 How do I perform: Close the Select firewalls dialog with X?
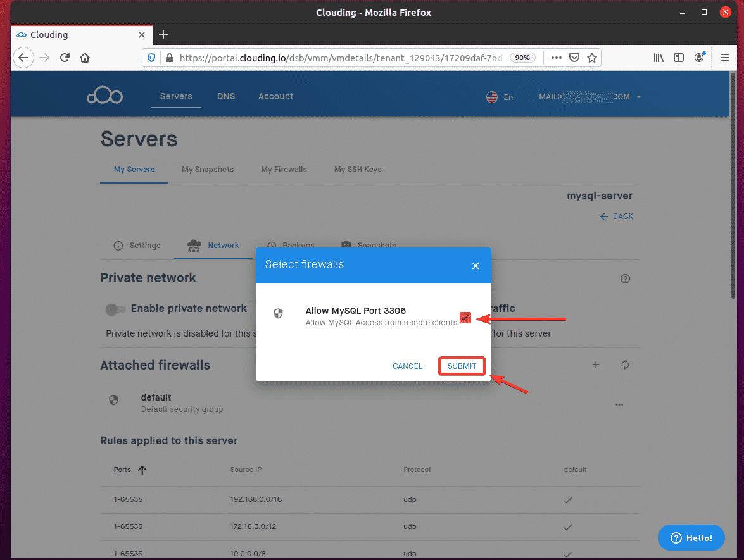tap(476, 266)
